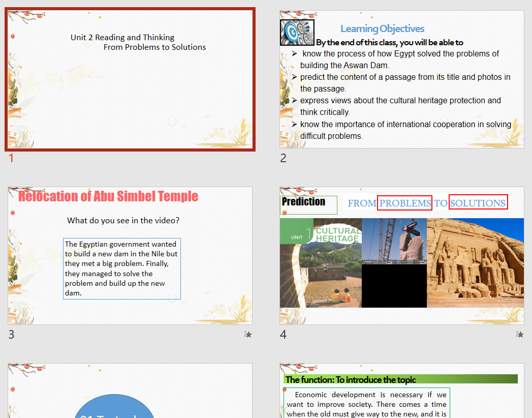Screen dimensions: 532x418
Task: Click the transition star icon under slide 3
Action: tap(248, 335)
